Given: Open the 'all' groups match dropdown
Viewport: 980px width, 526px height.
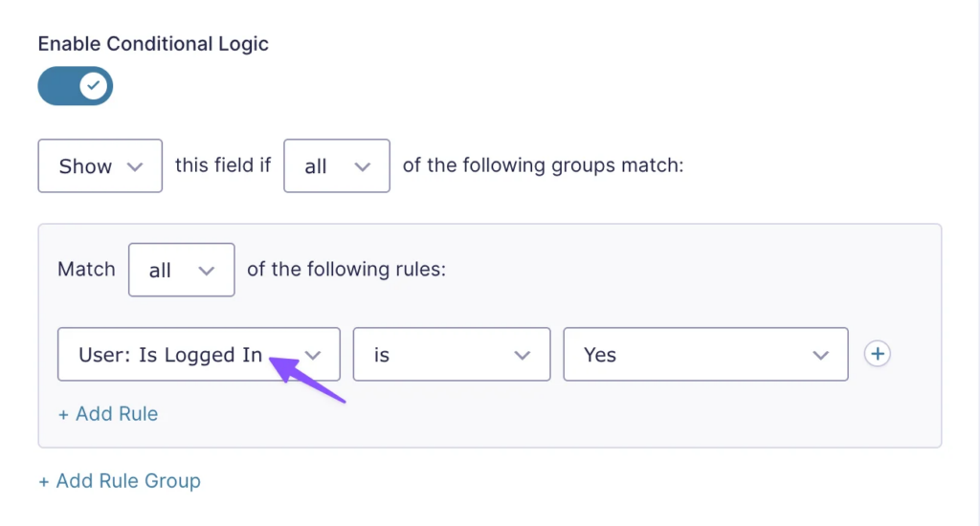Looking at the screenshot, I should [x=337, y=165].
